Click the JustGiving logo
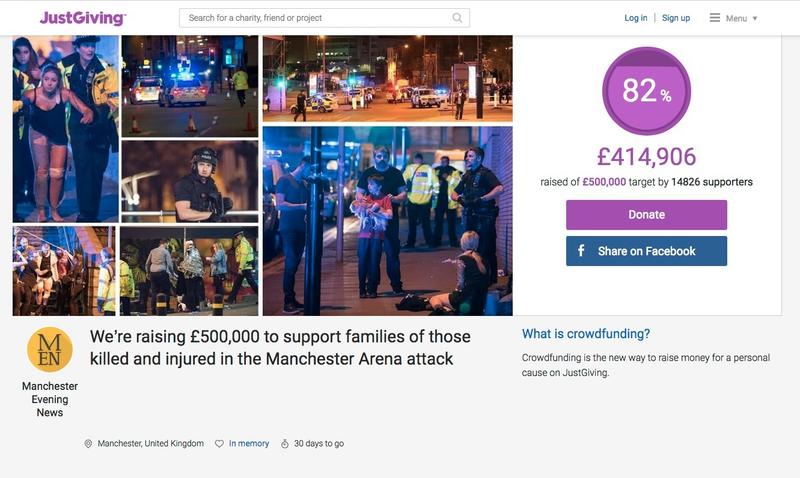 point(83,18)
